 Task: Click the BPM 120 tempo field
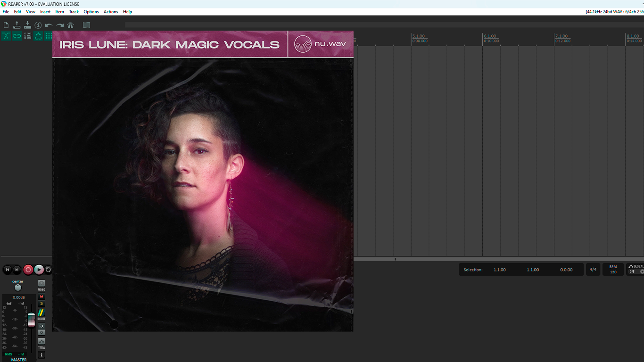[613, 270]
